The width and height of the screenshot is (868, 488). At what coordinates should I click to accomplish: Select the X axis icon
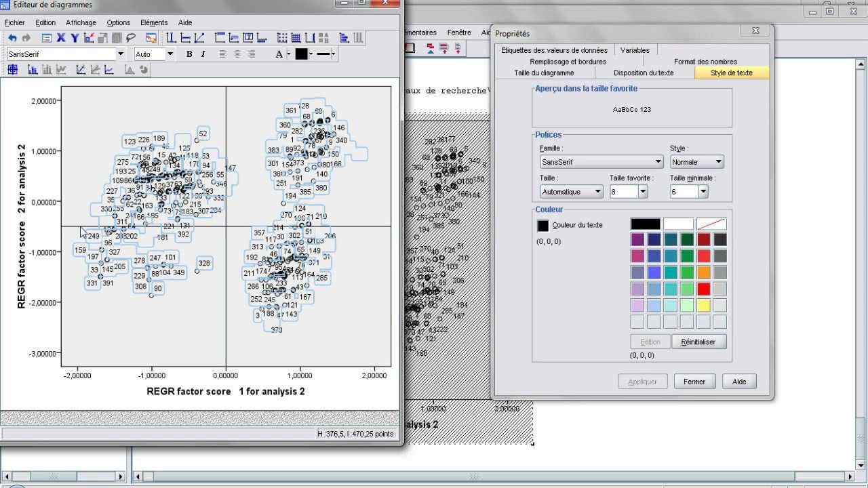pyautogui.click(x=61, y=38)
